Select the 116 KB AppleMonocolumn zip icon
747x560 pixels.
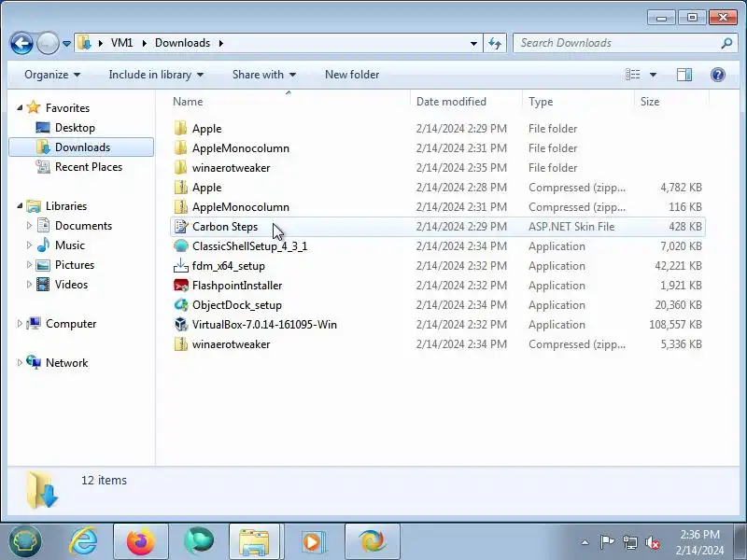180,206
